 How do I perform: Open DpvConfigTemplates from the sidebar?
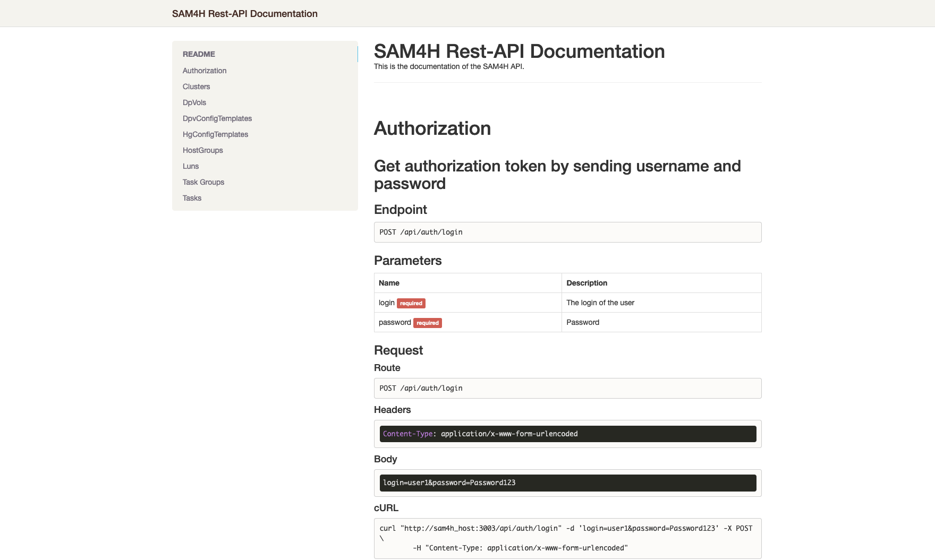click(217, 118)
